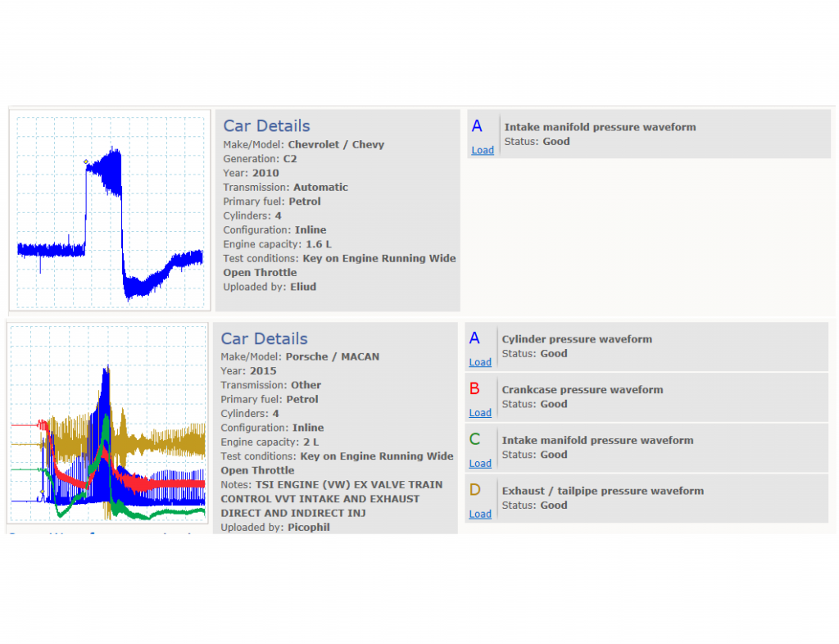Click the red channel B letter icon
The width and height of the screenshot is (839, 644).
click(x=474, y=389)
